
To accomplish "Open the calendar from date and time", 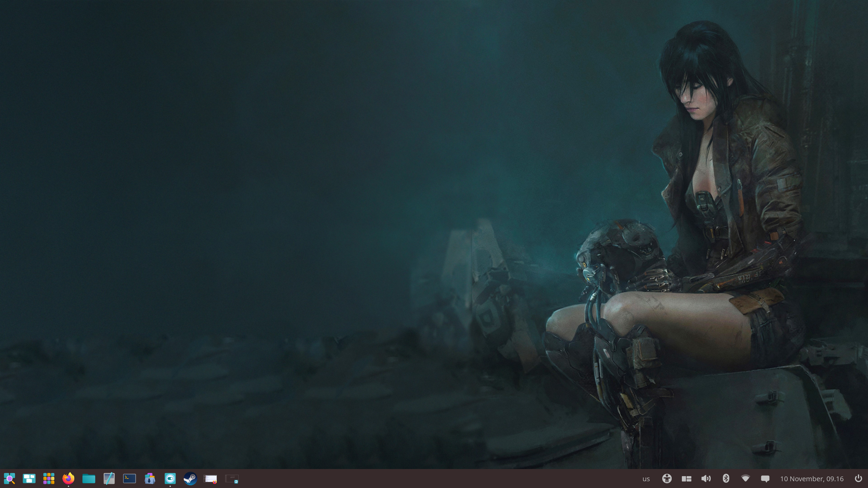I will [x=812, y=479].
